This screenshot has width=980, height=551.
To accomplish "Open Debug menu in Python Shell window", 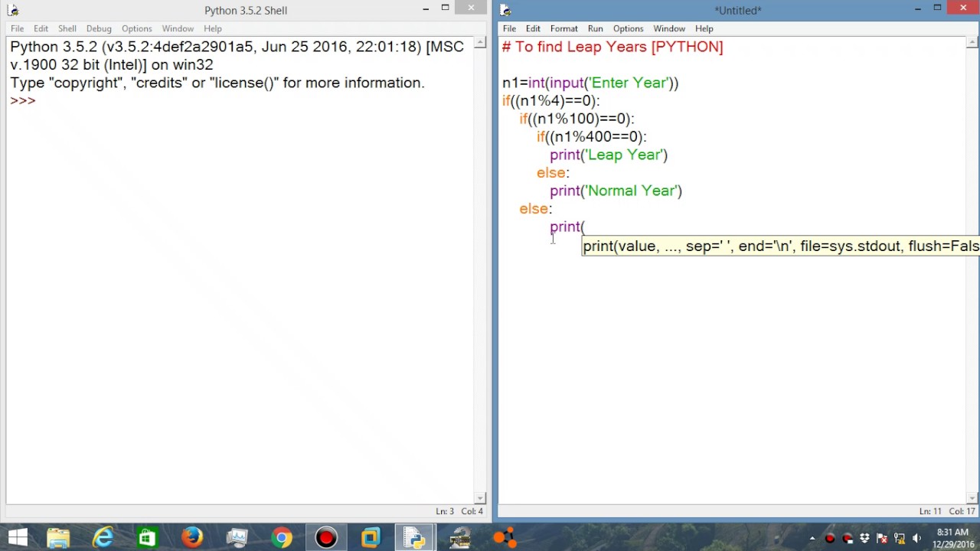I will [99, 28].
